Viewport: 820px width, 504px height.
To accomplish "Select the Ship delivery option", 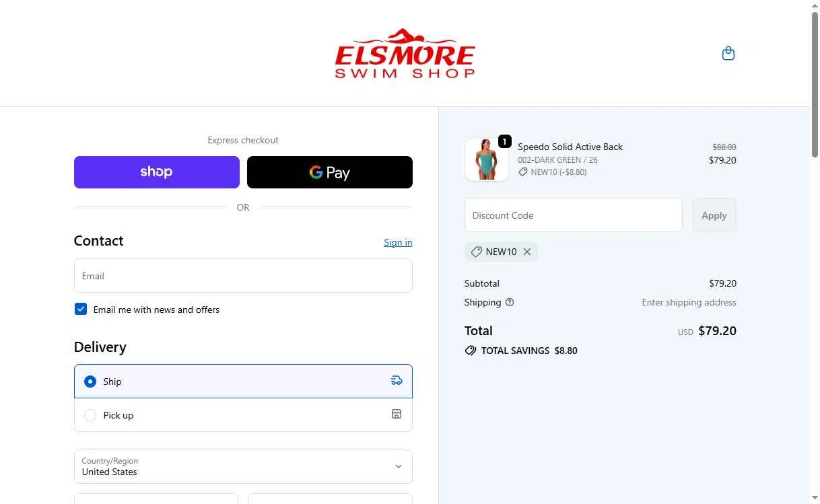I will point(243,382).
